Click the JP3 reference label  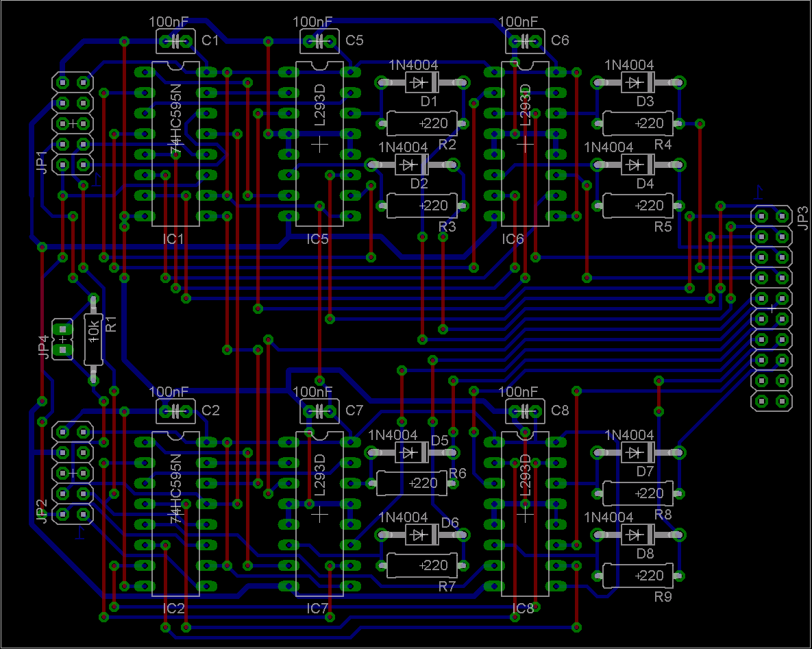click(802, 217)
